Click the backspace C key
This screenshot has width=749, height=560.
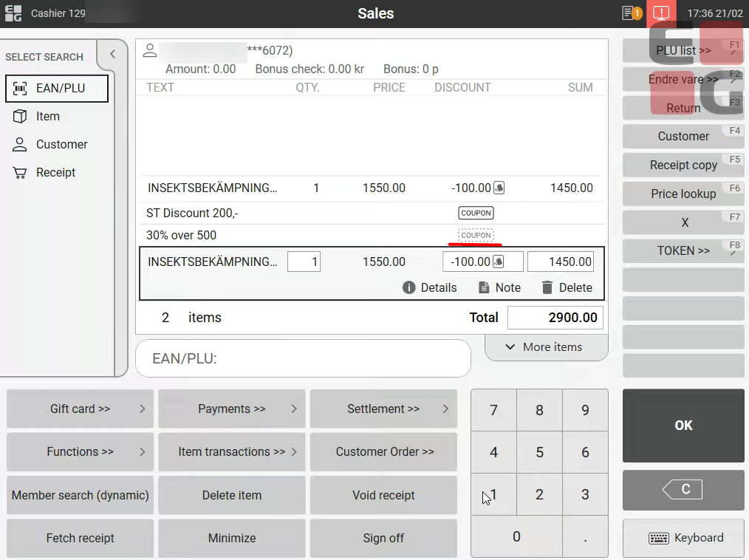pos(683,489)
